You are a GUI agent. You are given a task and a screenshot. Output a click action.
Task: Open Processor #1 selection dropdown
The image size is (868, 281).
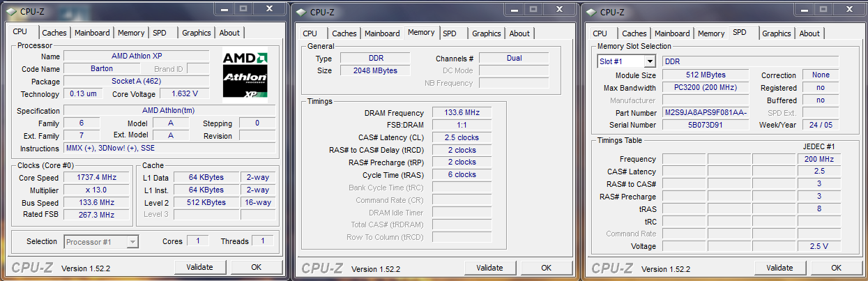[x=101, y=242]
